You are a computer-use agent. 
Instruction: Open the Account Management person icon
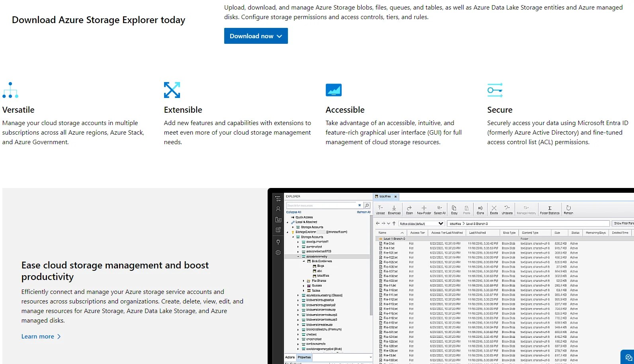pos(278,209)
